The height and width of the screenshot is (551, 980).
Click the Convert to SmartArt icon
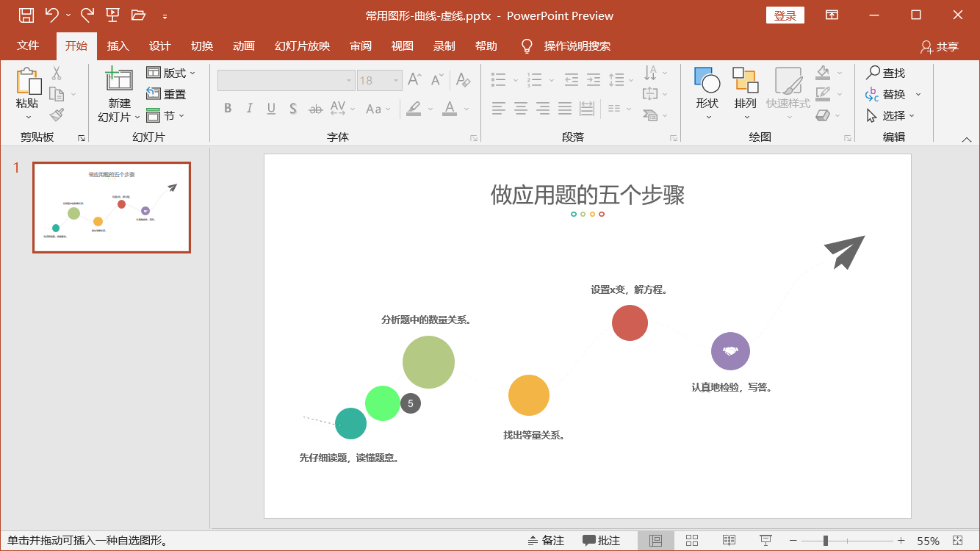[x=650, y=115]
